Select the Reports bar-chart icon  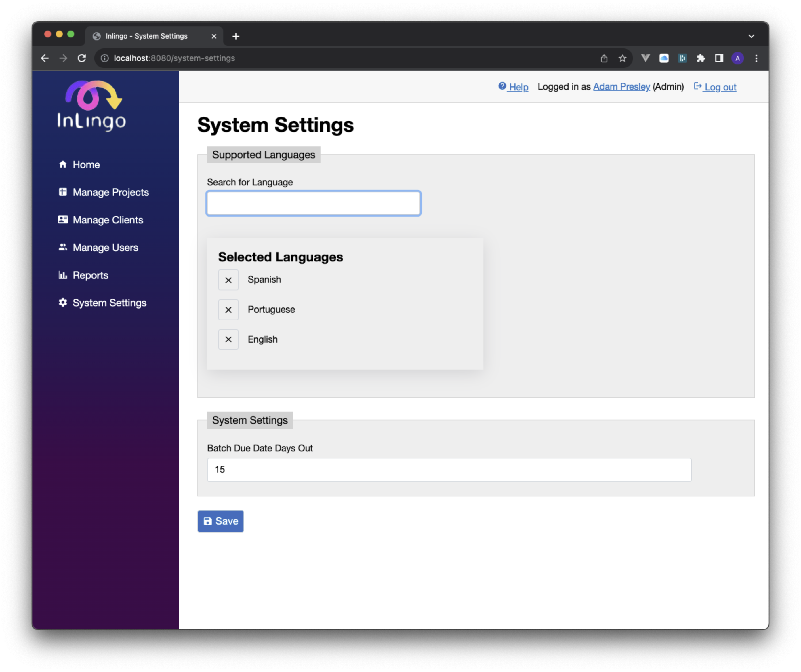click(63, 275)
